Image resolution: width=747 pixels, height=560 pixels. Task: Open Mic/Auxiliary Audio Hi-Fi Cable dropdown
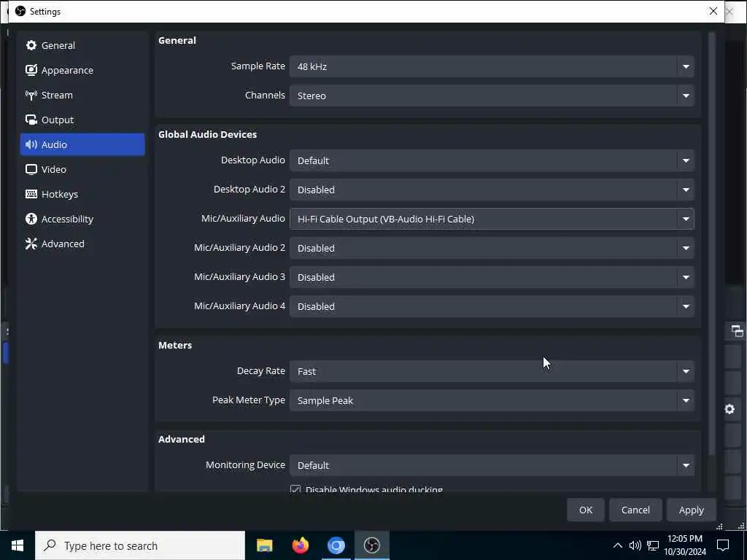[x=492, y=219]
